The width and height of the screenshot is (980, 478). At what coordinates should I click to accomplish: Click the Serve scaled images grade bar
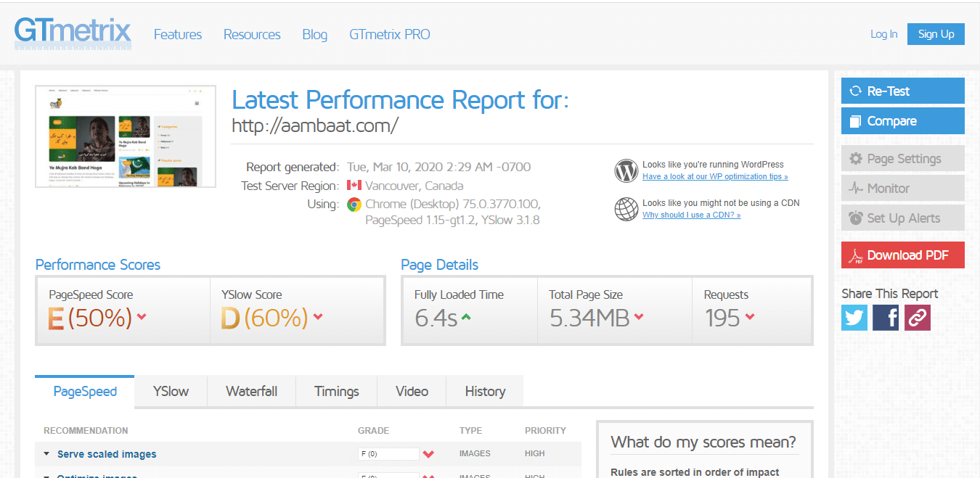pyautogui.click(x=388, y=454)
